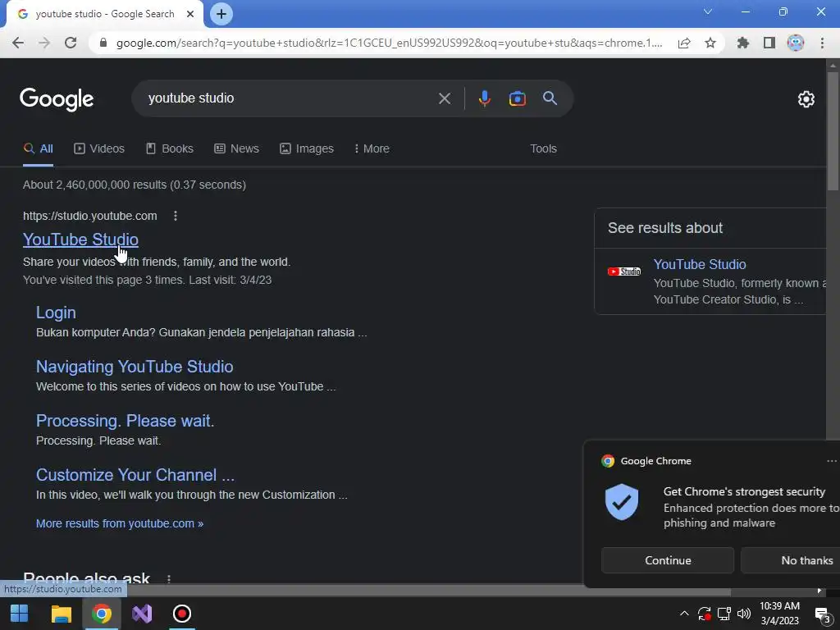The height and width of the screenshot is (630, 840).
Task: Switch to Videos results tab
Action: click(x=99, y=149)
